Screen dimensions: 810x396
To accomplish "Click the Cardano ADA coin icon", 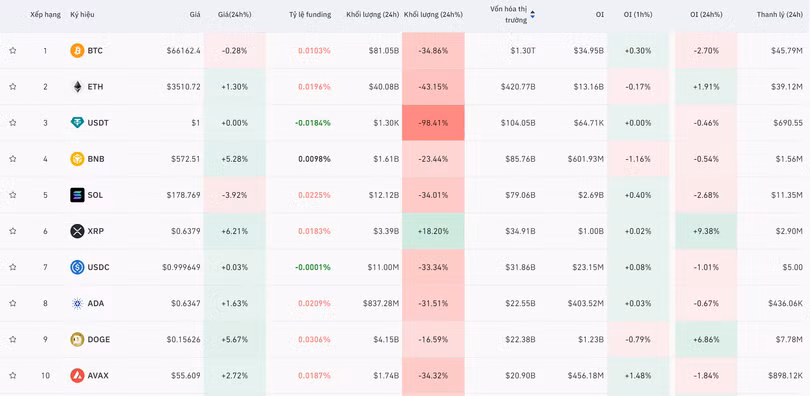I will click(x=77, y=304).
